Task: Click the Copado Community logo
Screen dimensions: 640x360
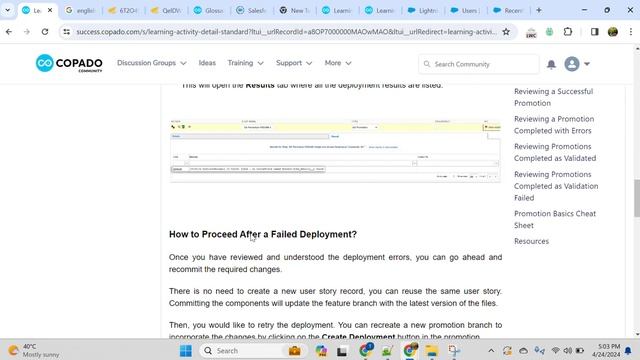Action: coord(69,63)
